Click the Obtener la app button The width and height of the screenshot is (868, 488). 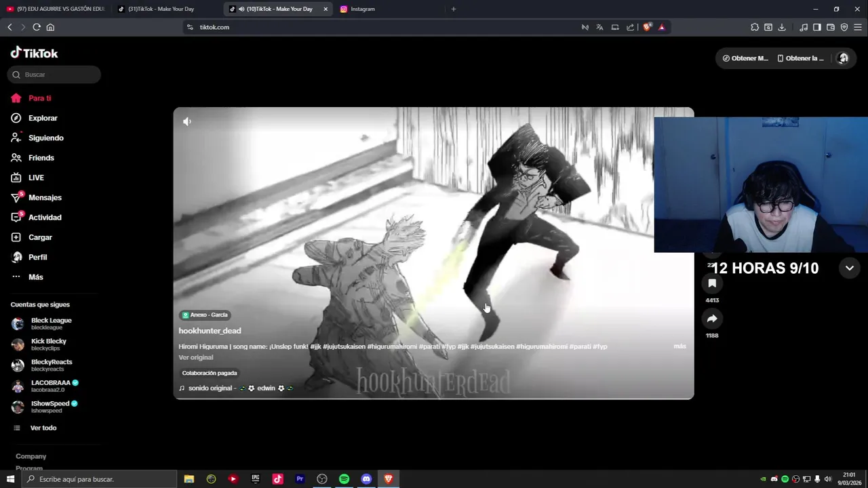tap(800, 58)
